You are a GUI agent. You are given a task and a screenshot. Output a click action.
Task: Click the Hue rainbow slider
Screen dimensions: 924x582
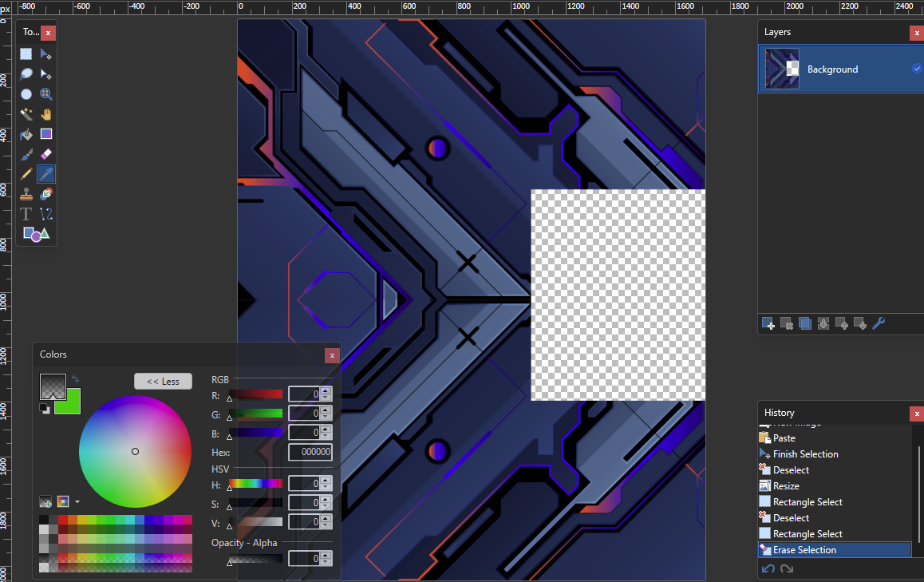[256, 484]
